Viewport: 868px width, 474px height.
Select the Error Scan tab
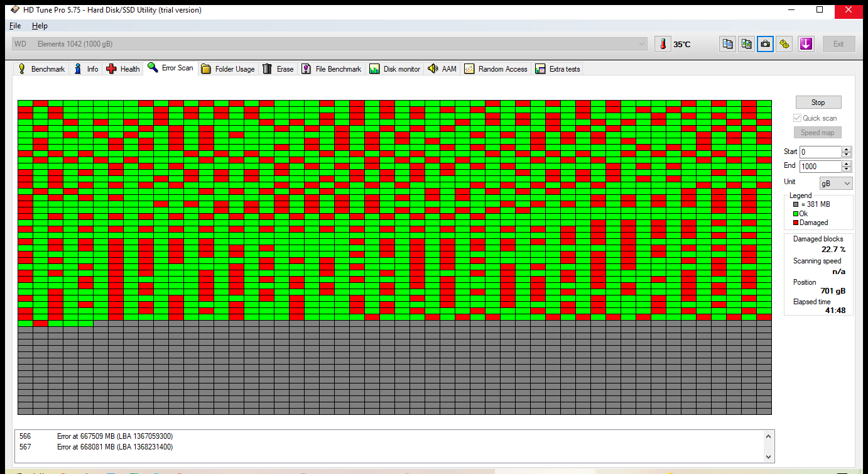170,68
